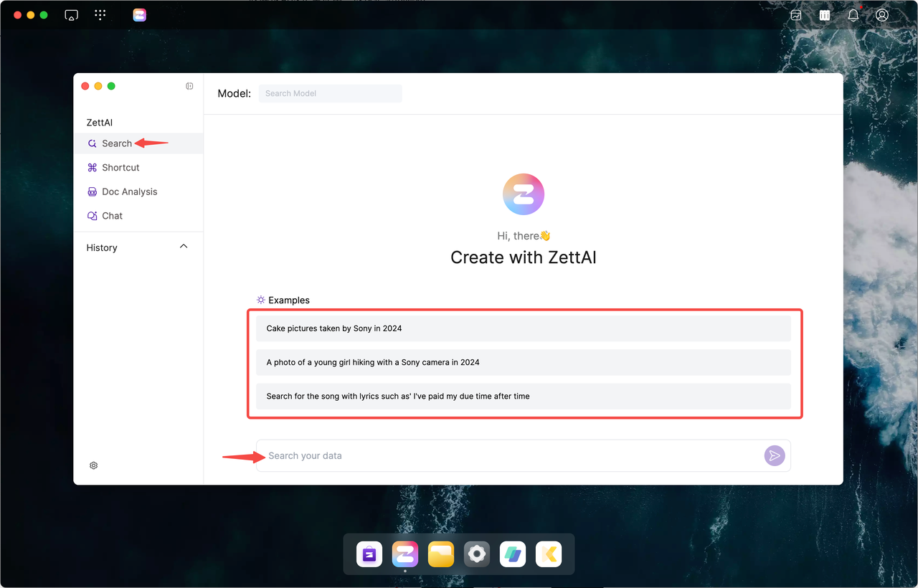Toggle the sidebar collapse icon

(x=189, y=86)
